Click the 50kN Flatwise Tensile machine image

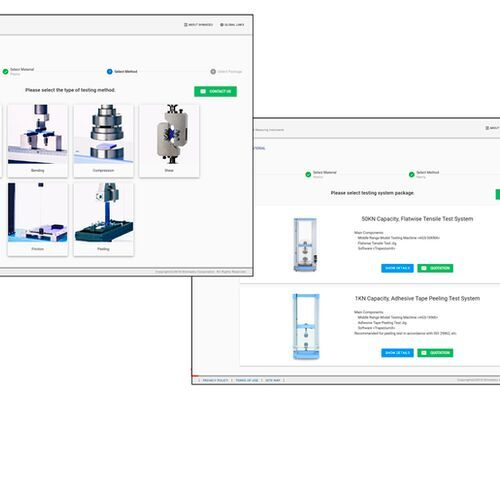coord(305,244)
